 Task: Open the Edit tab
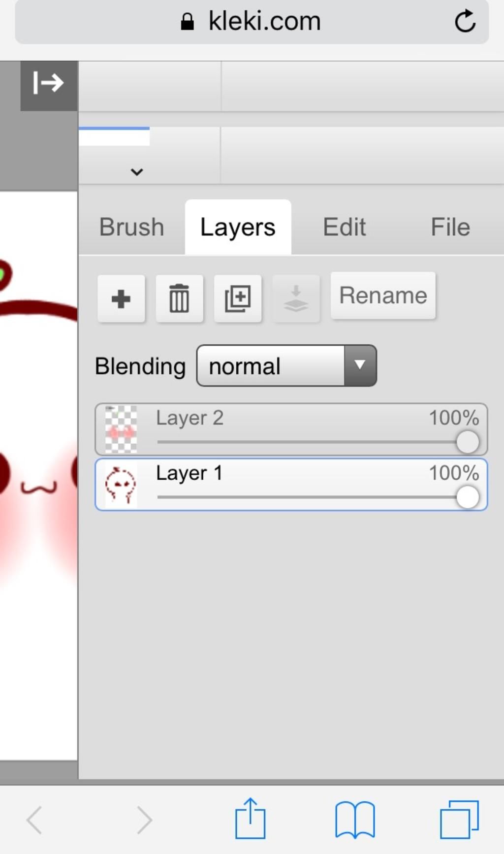point(344,227)
